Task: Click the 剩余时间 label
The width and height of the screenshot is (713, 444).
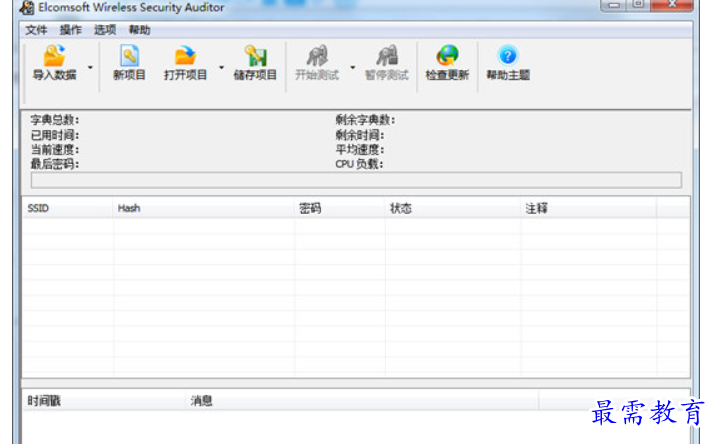Action: tap(360, 135)
